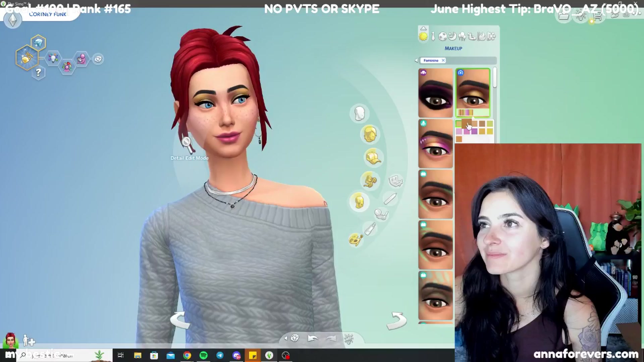Select the Eyeliner pencil icon
Image resolution: width=644 pixels, height=362 pixels.
coord(390,198)
